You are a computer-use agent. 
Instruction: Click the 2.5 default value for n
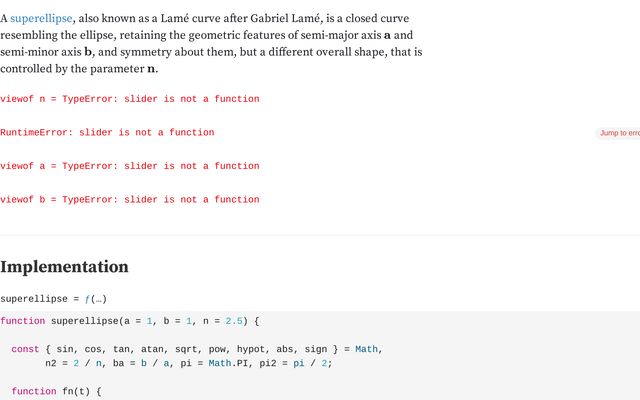click(x=234, y=321)
